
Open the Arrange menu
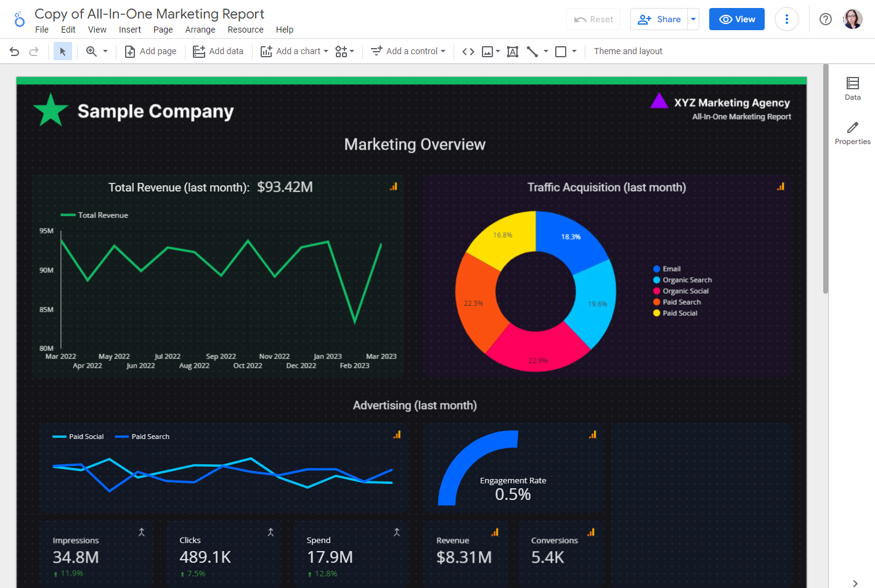(200, 30)
